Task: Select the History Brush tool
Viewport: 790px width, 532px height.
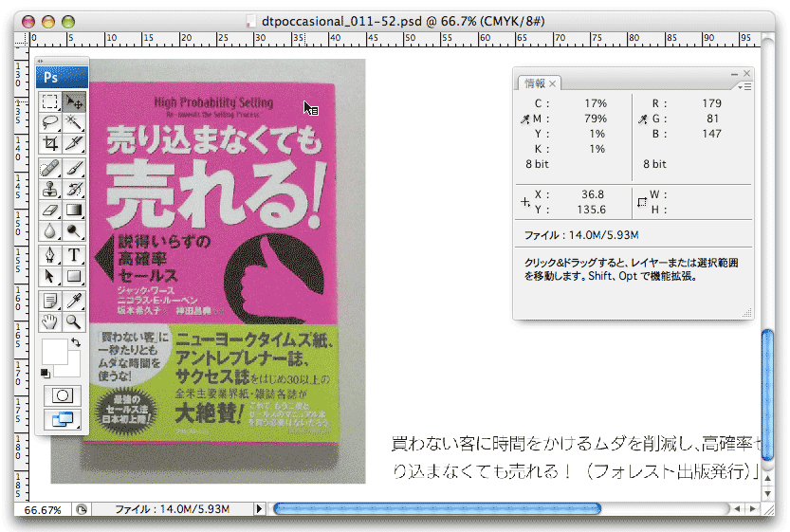Action: [x=74, y=189]
